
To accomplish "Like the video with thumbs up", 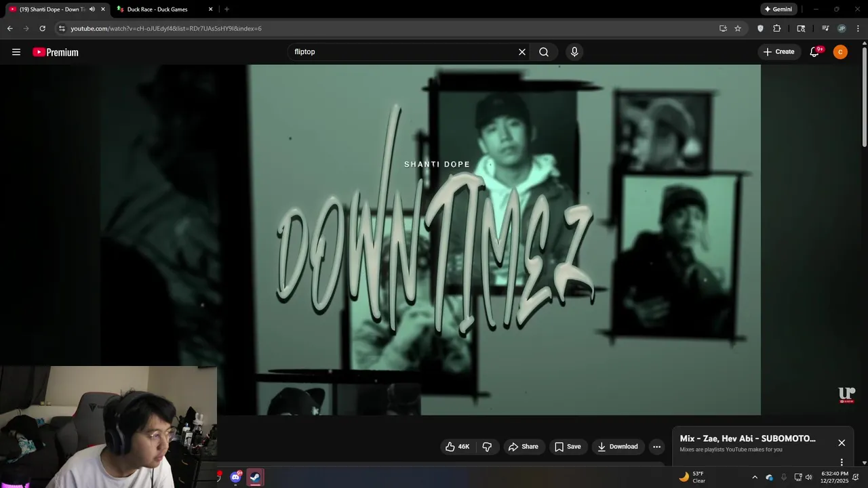I will [x=457, y=447].
